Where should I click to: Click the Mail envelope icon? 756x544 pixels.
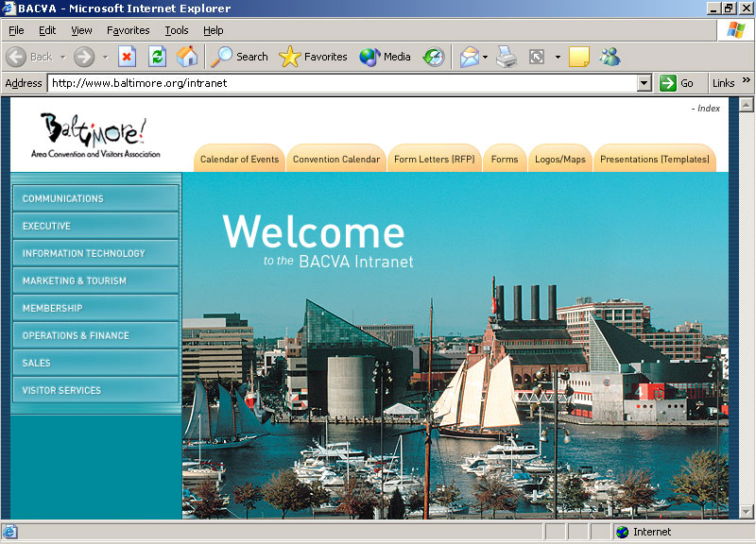click(x=470, y=57)
